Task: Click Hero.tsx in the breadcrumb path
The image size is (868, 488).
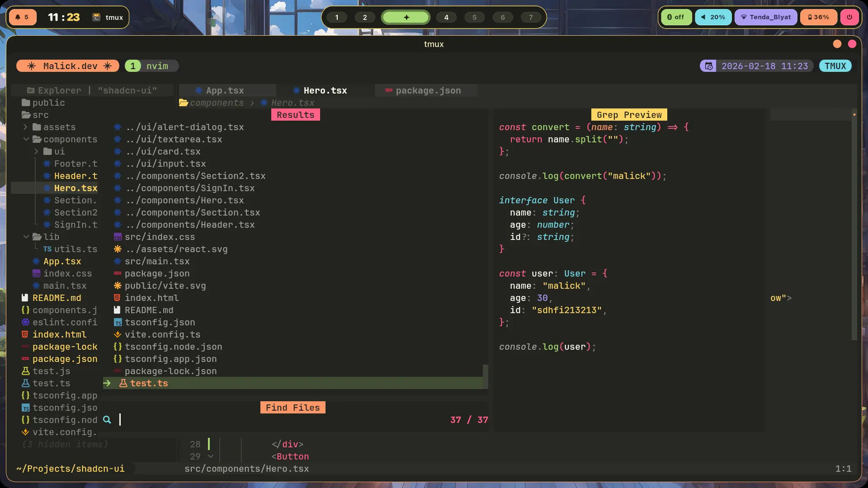Action: [292, 103]
